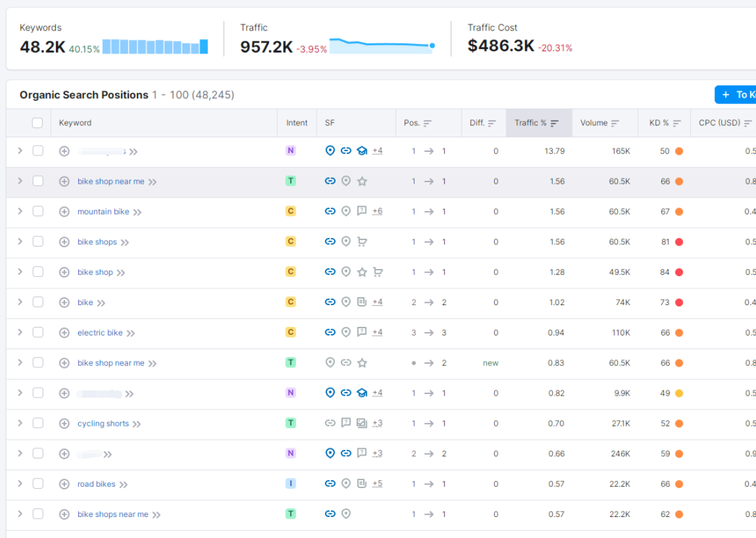Click the plus icon beside mountain bike keyword
The height and width of the screenshot is (538, 756).
64,212
